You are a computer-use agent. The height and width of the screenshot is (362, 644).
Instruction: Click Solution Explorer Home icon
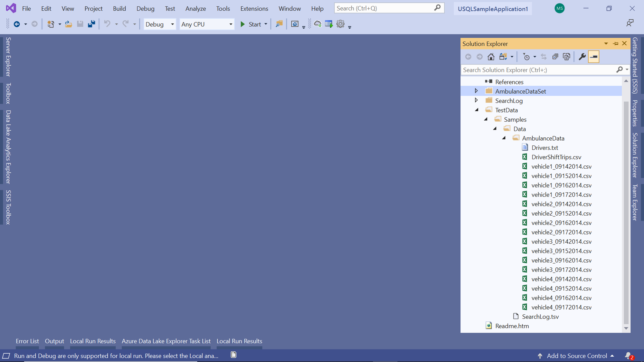pyautogui.click(x=491, y=57)
